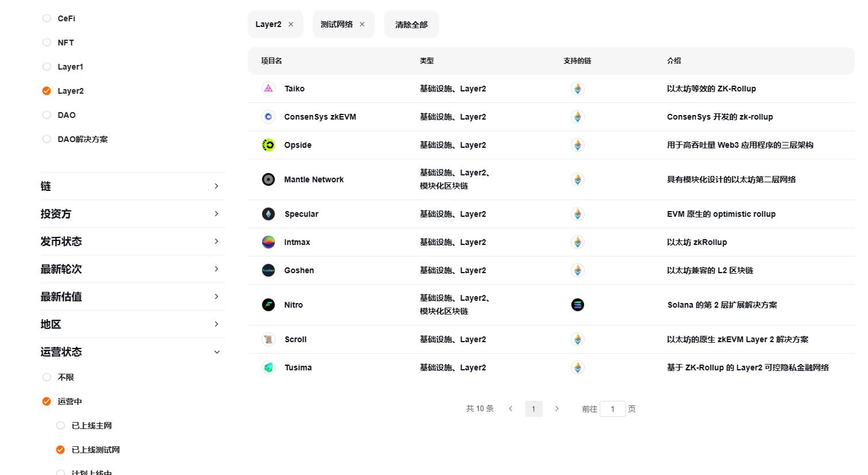Click the Tusima project logo
Screen dimensions: 868x475
click(268, 367)
